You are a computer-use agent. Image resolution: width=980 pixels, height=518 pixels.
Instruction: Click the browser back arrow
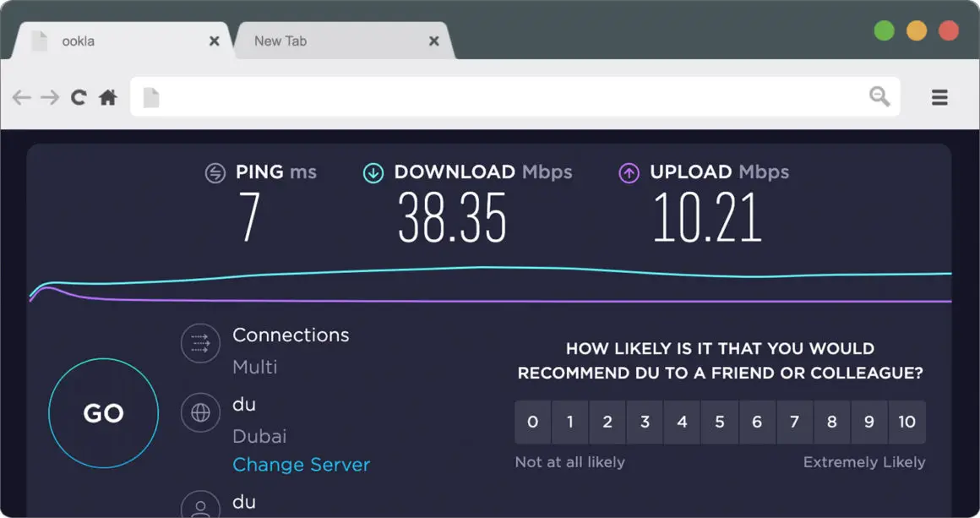click(22, 97)
